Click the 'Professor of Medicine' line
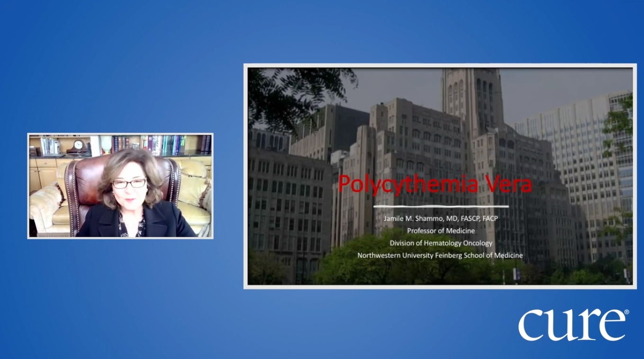Image resolution: width=644 pixels, height=359 pixels. (441, 231)
